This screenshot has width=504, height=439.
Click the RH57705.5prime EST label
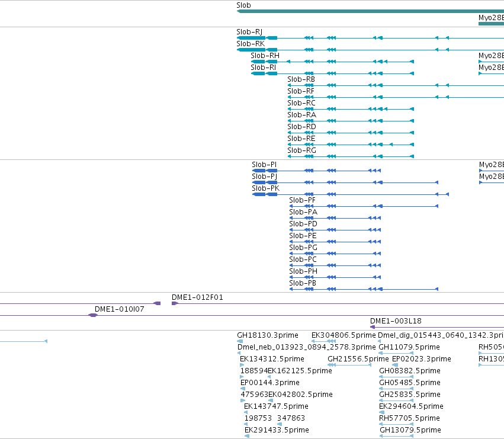409,418
